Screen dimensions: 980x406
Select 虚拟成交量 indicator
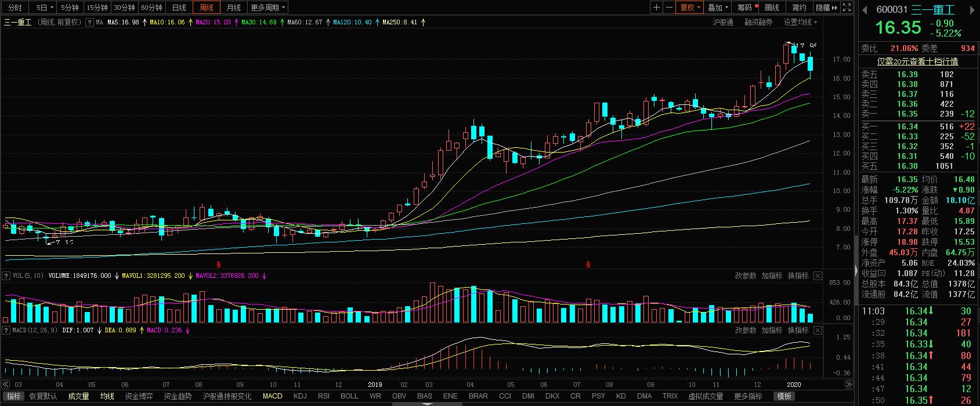[706, 396]
